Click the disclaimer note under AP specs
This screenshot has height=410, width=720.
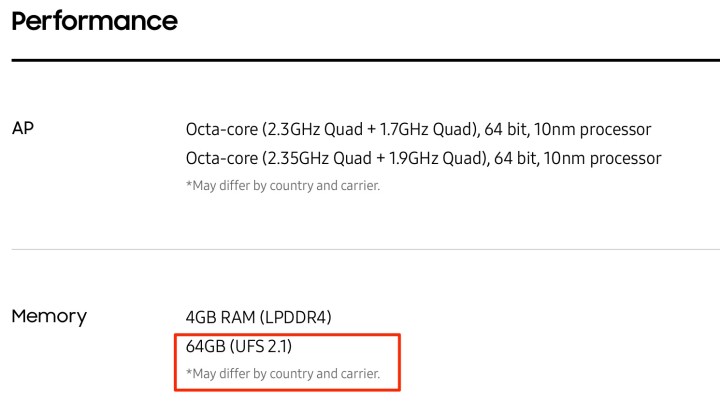tap(283, 185)
